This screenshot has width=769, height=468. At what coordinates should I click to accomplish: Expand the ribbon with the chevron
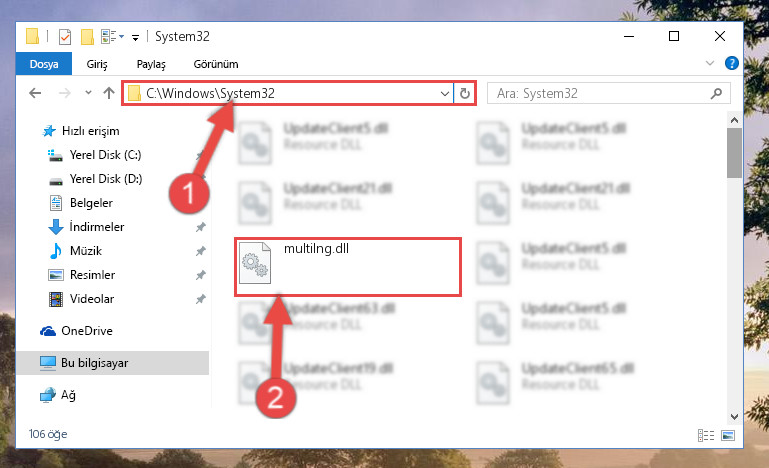click(710, 63)
